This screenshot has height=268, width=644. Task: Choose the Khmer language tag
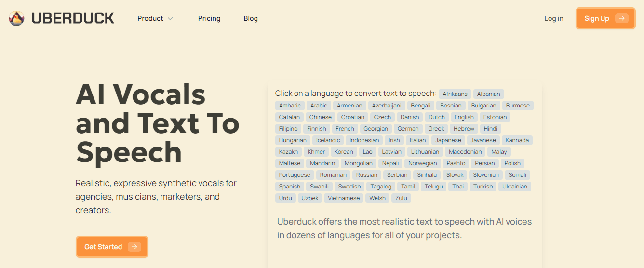(316, 152)
